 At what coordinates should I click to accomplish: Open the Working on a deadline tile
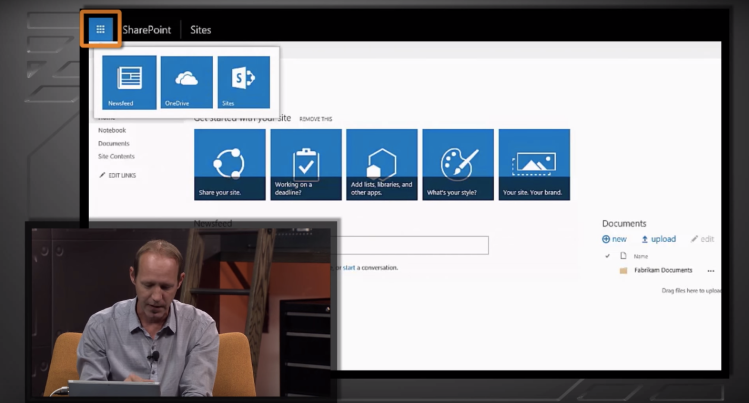pyautogui.click(x=306, y=164)
